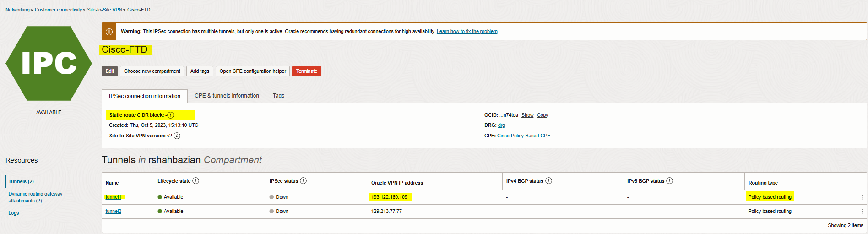The image size is (868, 234).
Task: Click info icon in IPv6 BGP status header
Action: 669,181
